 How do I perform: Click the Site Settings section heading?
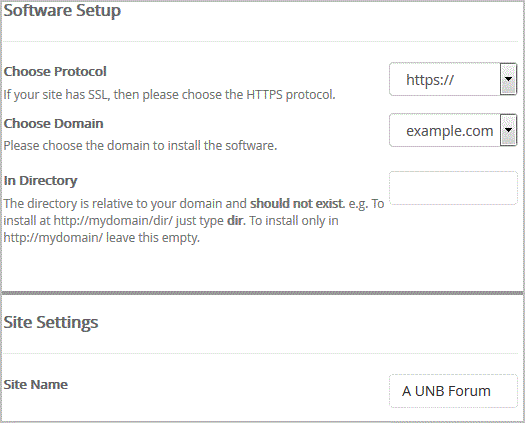(x=51, y=322)
